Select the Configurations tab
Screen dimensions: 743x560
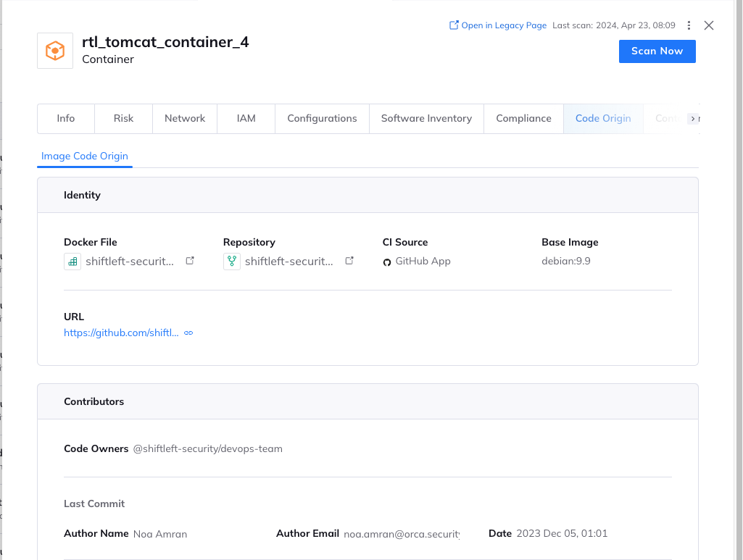tap(323, 118)
